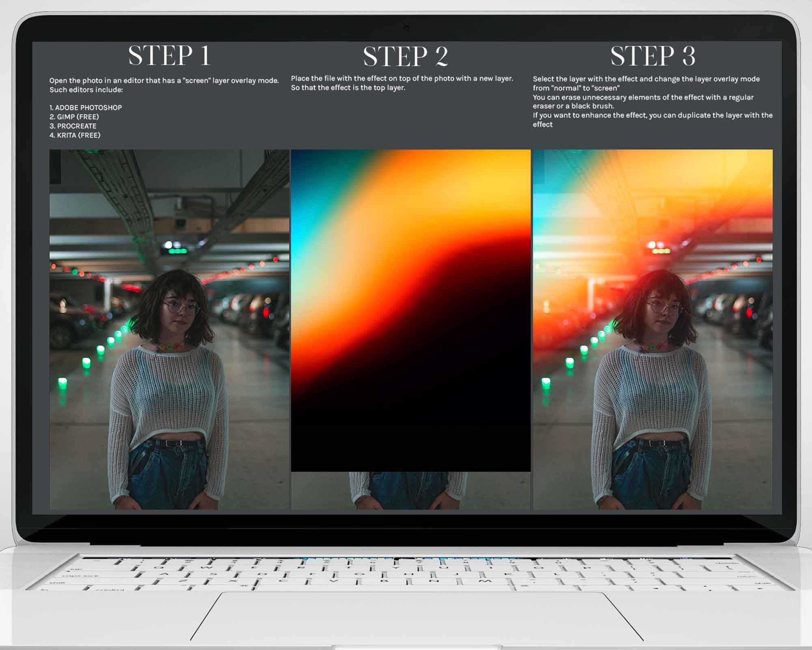This screenshot has height=650, width=812.
Task: Open the gradient overlay image under Step 2
Action: tap(410, 311)
